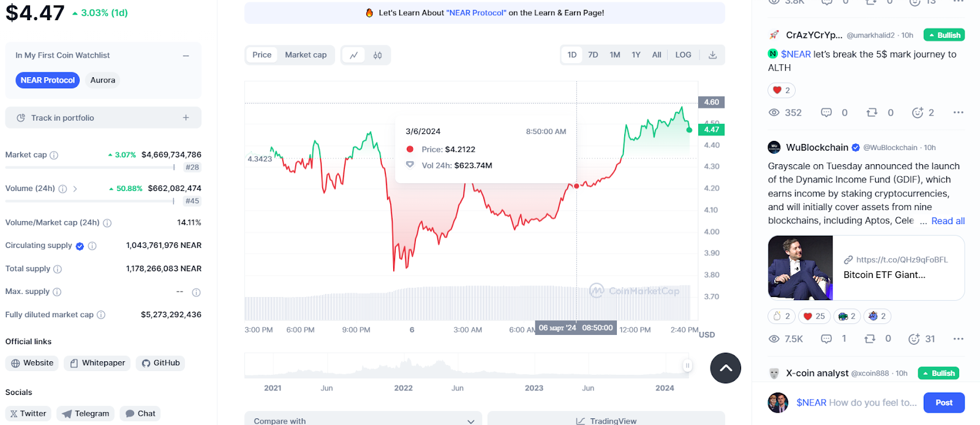980x425 pixels.
Task: Select Aurora in watchlist
Action: [102, 80]
